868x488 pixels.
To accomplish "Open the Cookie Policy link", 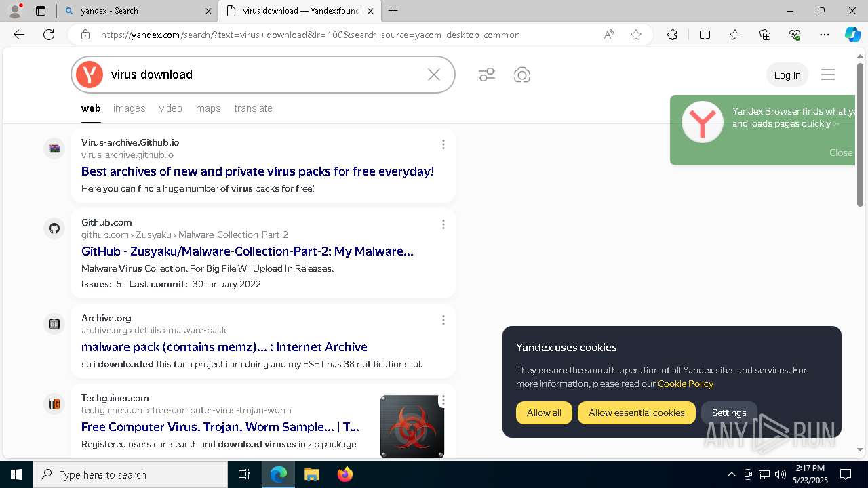I will tap(686, 384).
